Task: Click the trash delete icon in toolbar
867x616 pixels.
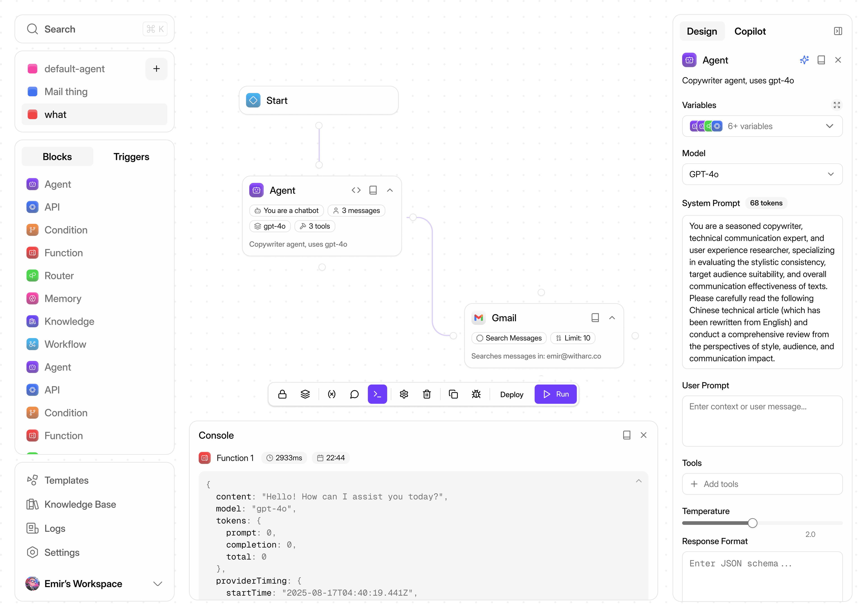Action: point(427,394)
